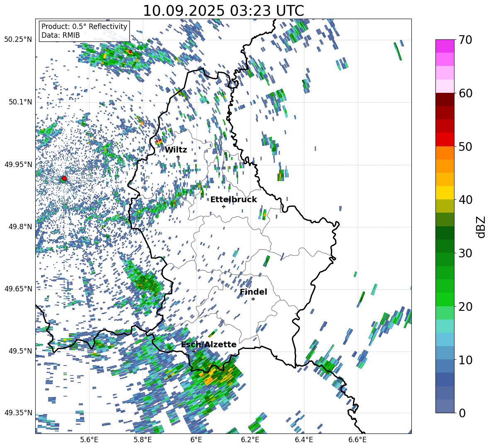Click the 6.2°E longitude label

[250, 440]
